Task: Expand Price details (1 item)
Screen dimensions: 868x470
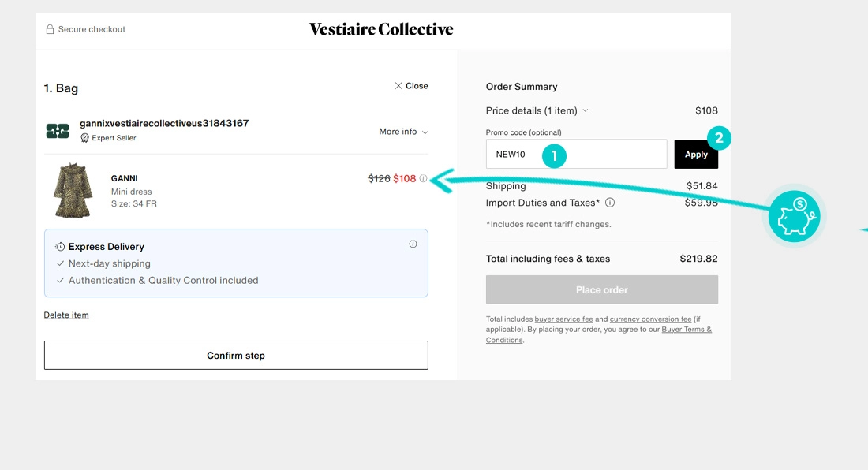Action: point(537,110)
